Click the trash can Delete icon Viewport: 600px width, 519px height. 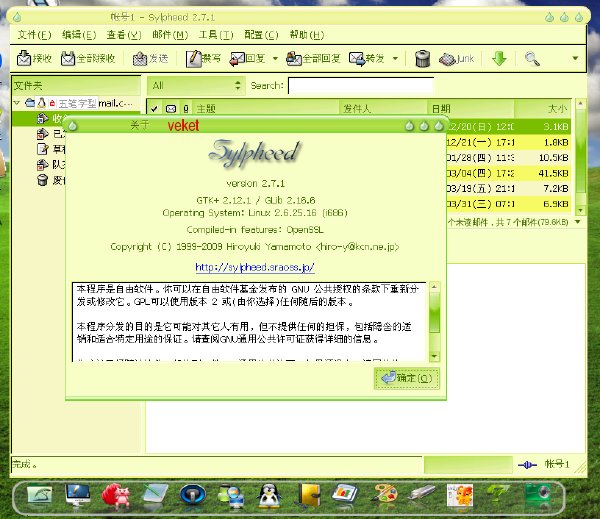pyautogui.click(x=422, y=59)
